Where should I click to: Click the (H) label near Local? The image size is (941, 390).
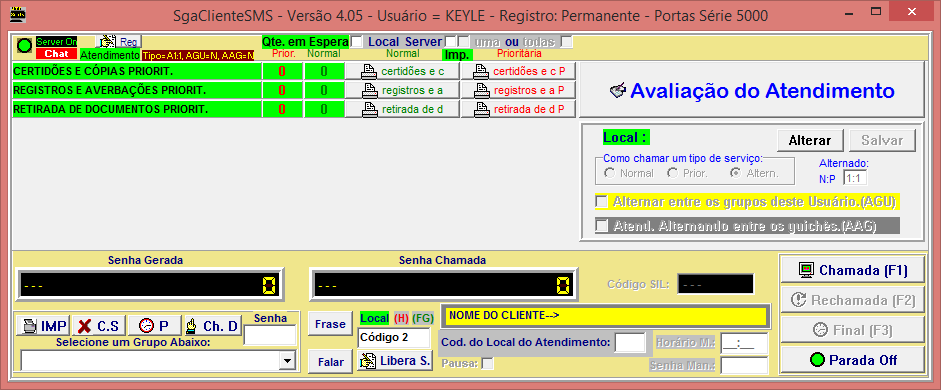click(x=401, y=318)
